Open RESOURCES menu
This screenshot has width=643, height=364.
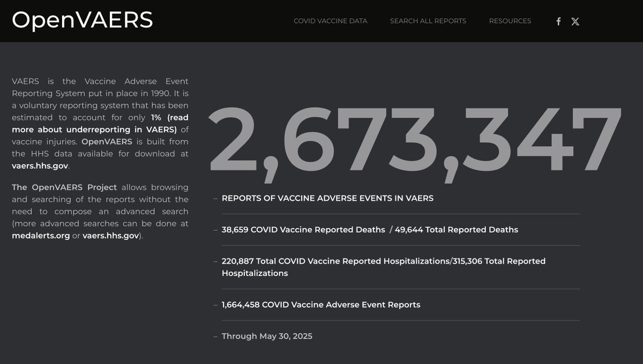click(x=510, y=21)
